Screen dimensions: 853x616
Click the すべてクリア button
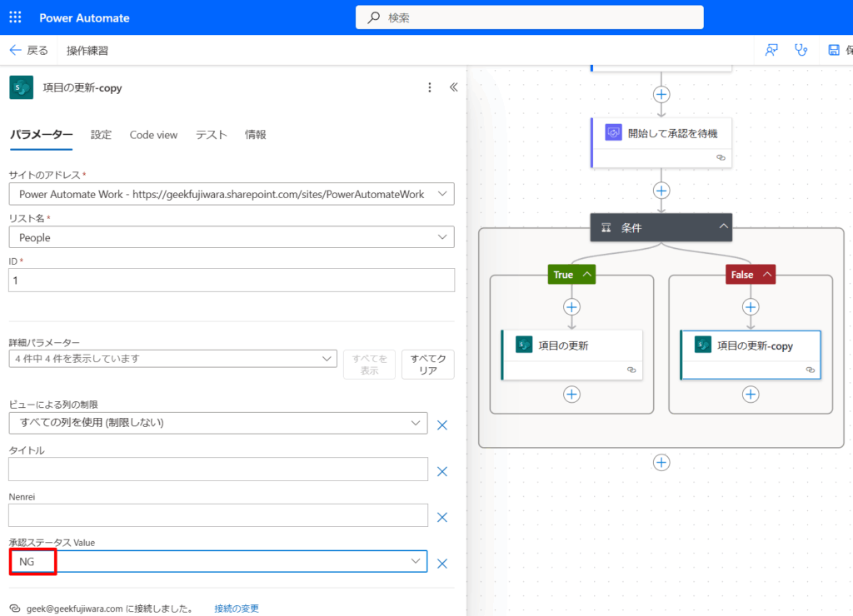click(428, 365)
